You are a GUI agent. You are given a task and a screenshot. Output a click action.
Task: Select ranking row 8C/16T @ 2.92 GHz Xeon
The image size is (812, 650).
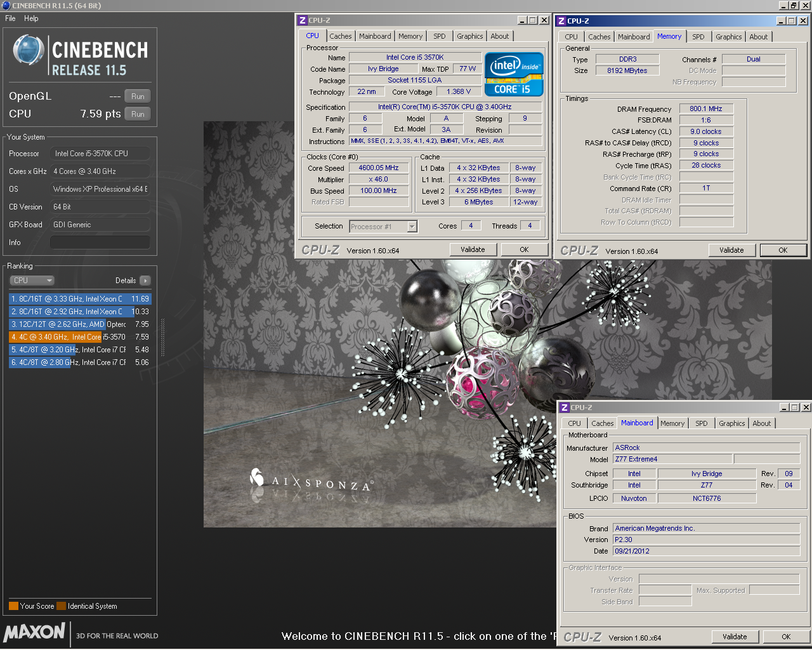pyautogui.click(x=80, y=312)
